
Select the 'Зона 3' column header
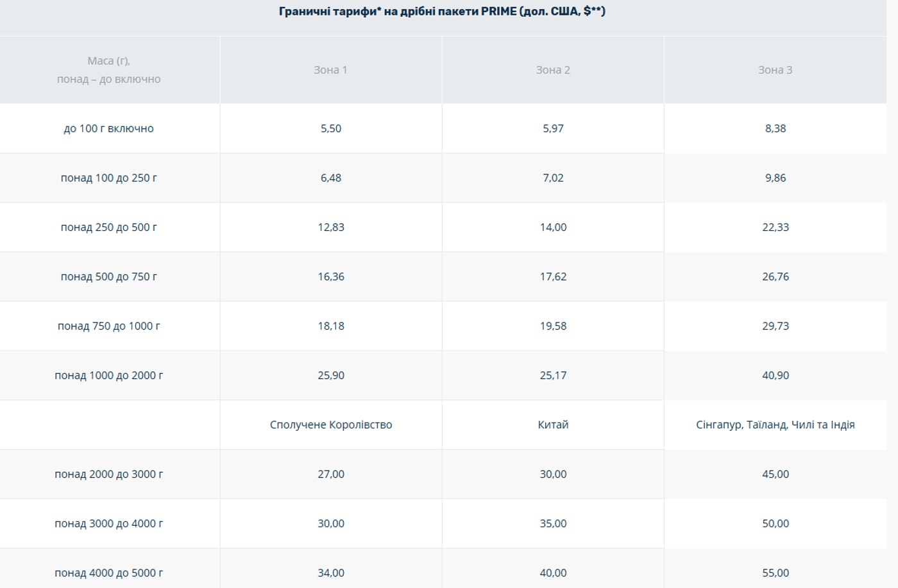[x=775, y=70]
